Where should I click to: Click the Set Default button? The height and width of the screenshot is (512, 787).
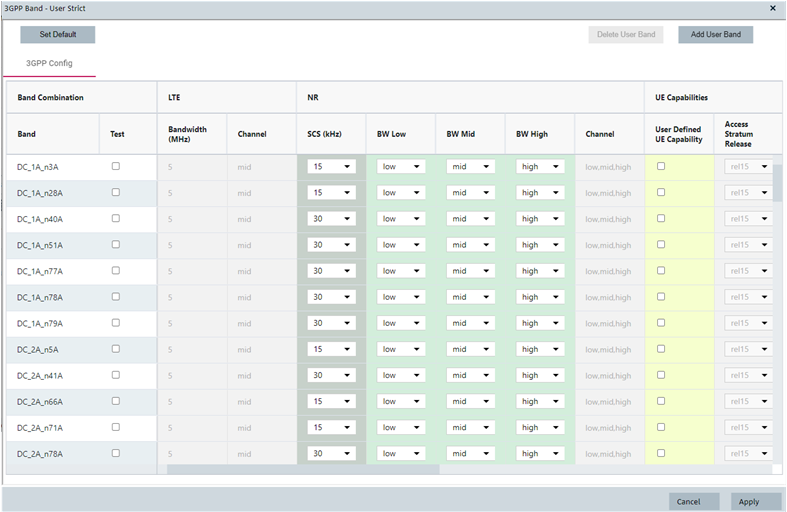(x=57, y=35)
